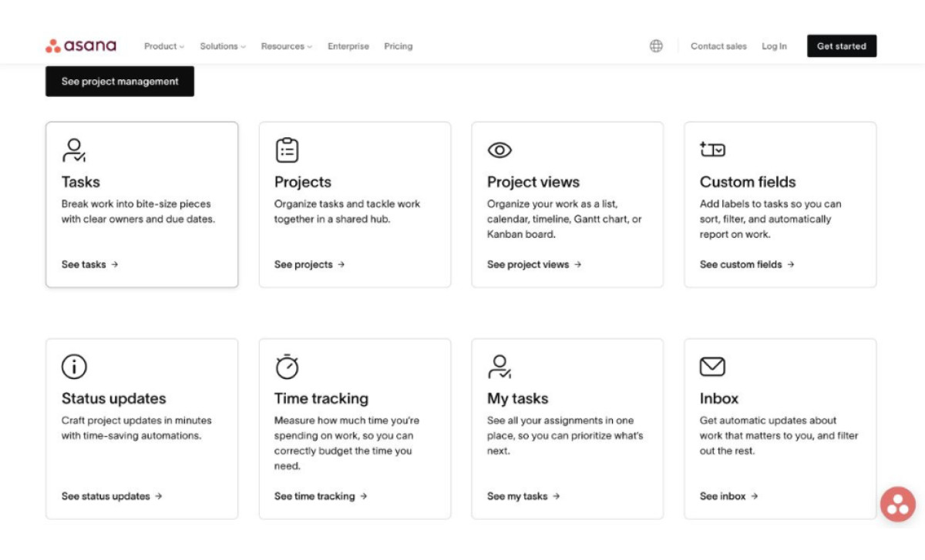Click the Inbox envelope icon
This screenshot has width=925, height=560.
click(x=711, y=367)
